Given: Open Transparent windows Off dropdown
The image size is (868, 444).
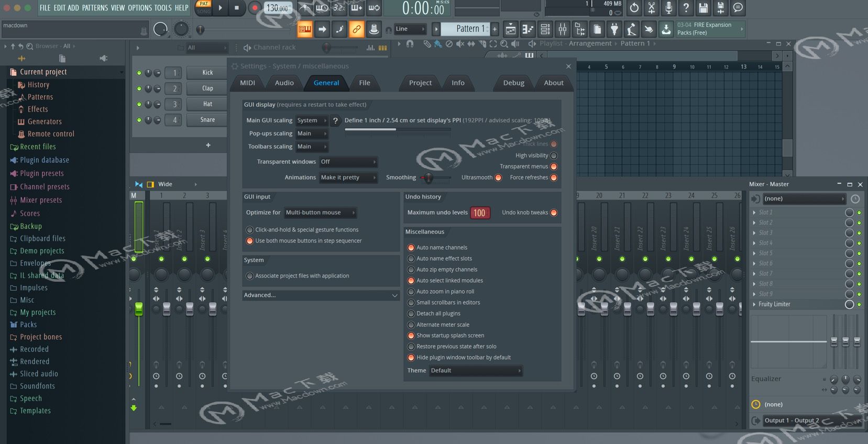Looking at the screenshot, I should tap(348, 162).
